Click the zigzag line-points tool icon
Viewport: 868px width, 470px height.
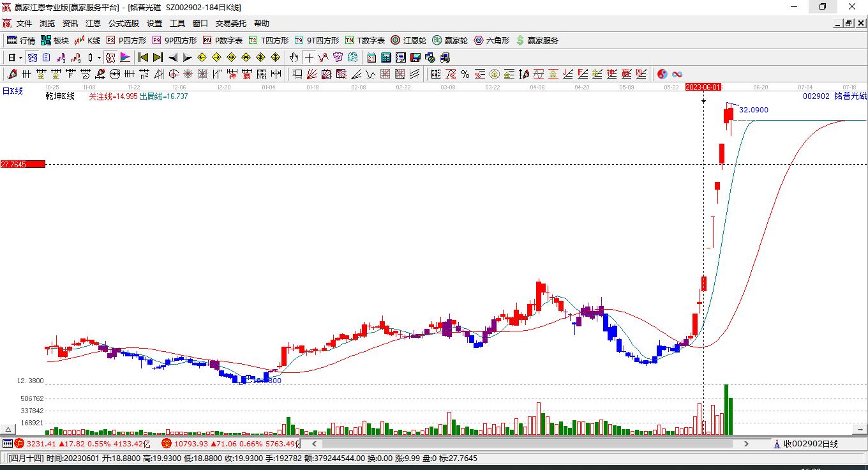pyautogui.click(x=324, y=57)
